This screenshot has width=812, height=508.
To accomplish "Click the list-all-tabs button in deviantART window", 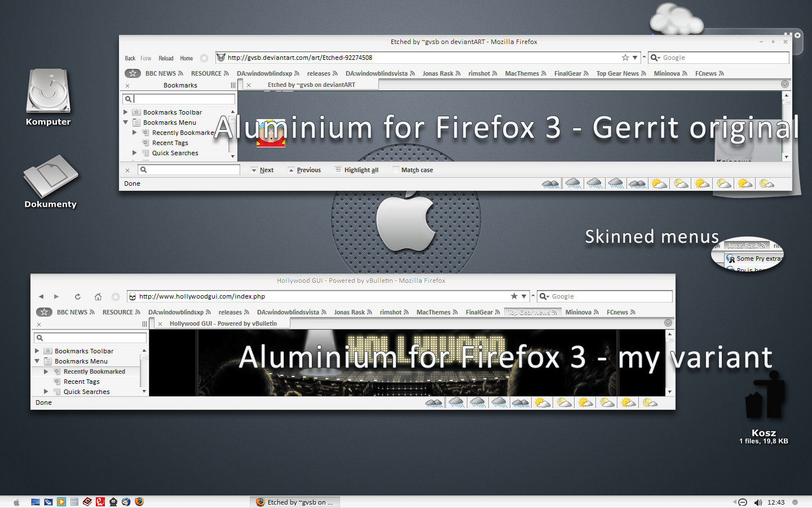I will point(784,84).
